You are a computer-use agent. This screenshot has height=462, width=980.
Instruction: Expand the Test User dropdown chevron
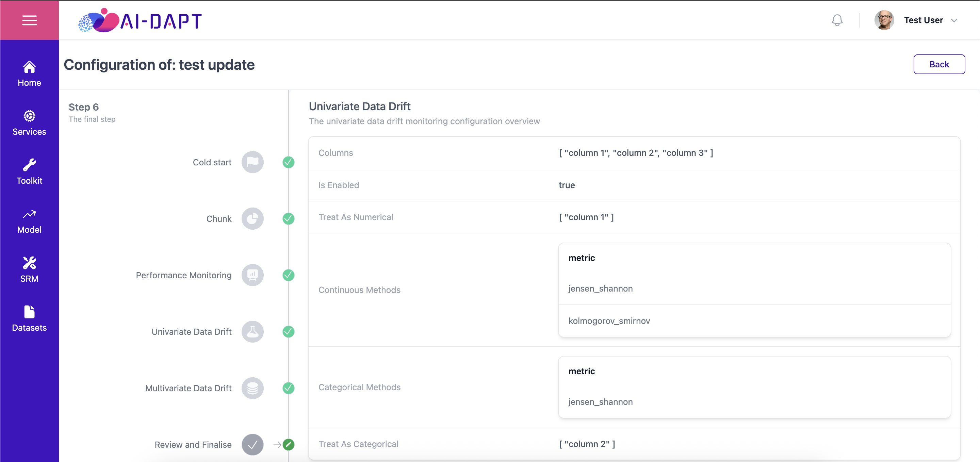point(954,20)
